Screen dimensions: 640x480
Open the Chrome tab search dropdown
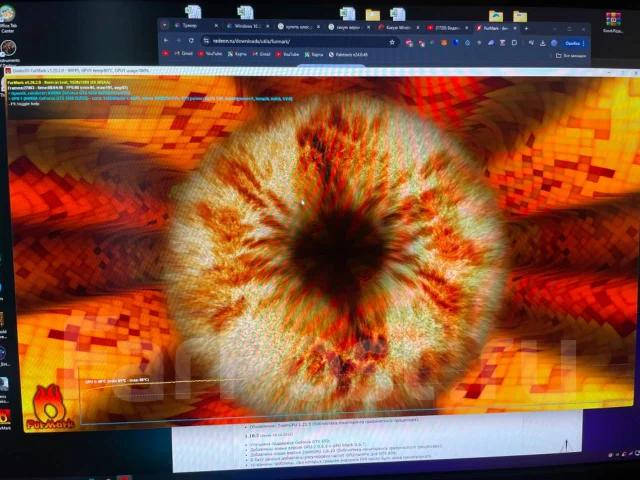coord(164,25)
